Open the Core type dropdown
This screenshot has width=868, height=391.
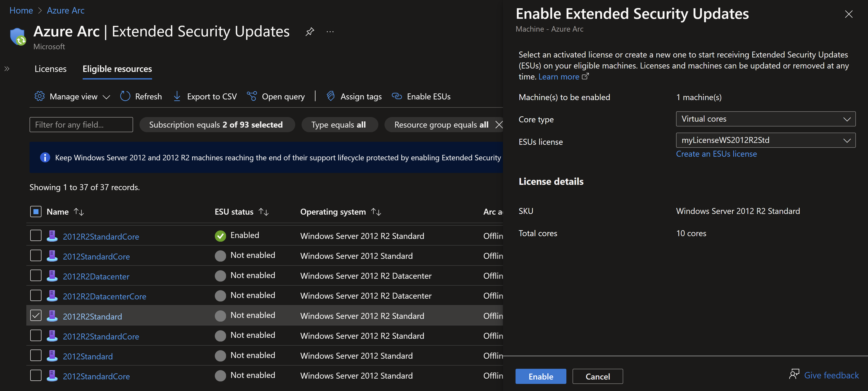[766, 119]
